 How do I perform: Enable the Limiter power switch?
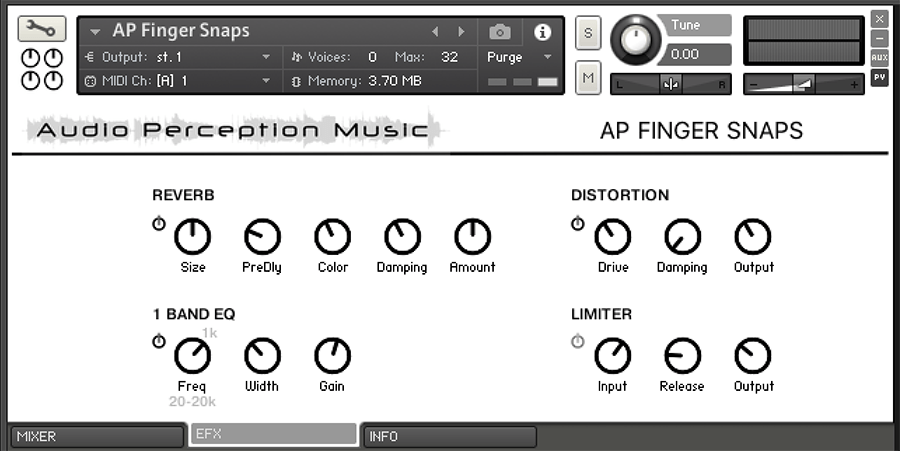(577, 341)
